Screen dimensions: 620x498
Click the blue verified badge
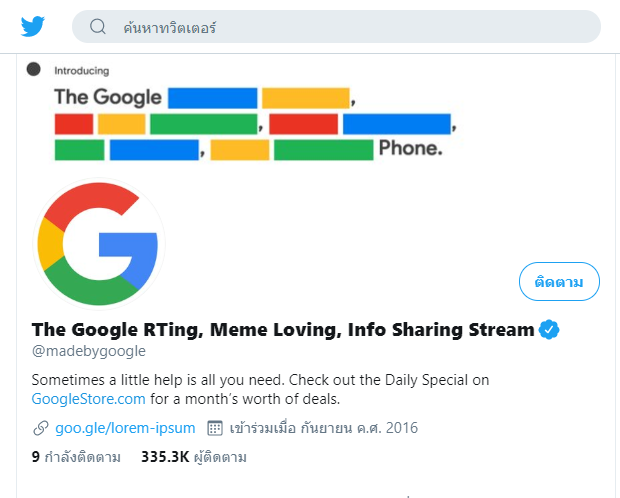(549, 329)
